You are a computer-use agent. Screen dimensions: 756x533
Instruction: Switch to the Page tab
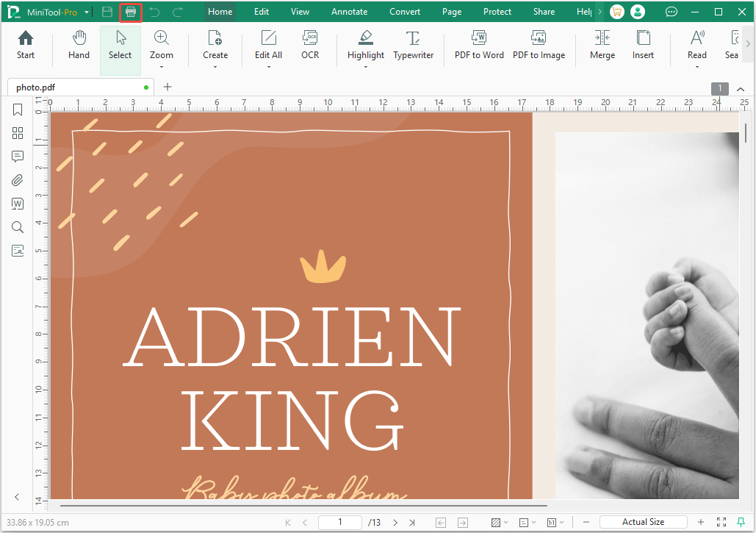pyautogui.click(x=452, y=12)
